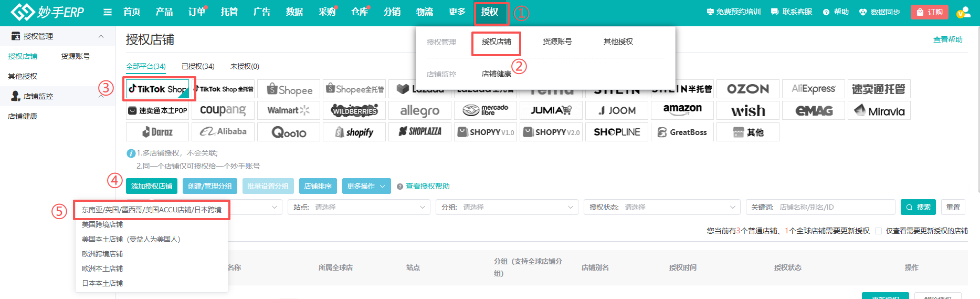The image size is (980, 299).
Task: Open the 订单 top menu item
Action: [197, 12]
